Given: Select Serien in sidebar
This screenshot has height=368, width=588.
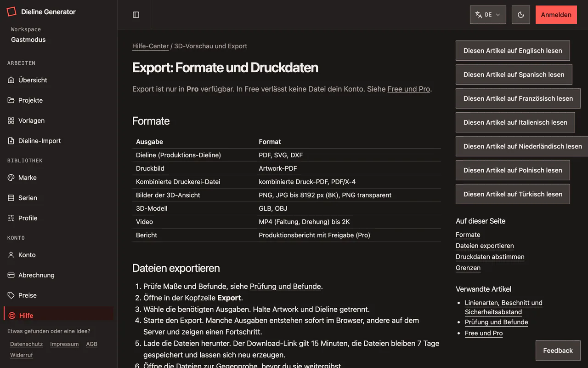Looking at the screenshot, I should point(58,198).
